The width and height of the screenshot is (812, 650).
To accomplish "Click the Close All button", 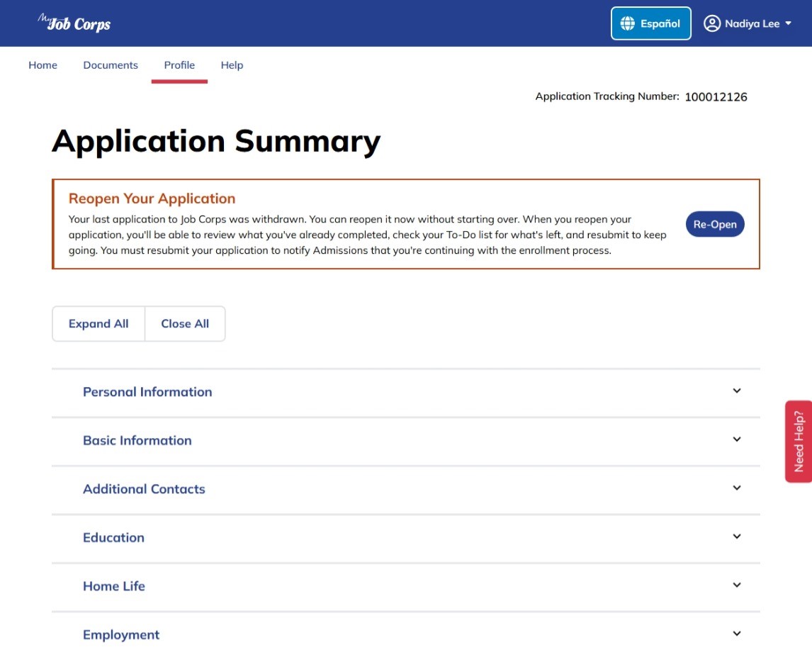I will coord(185,324).
